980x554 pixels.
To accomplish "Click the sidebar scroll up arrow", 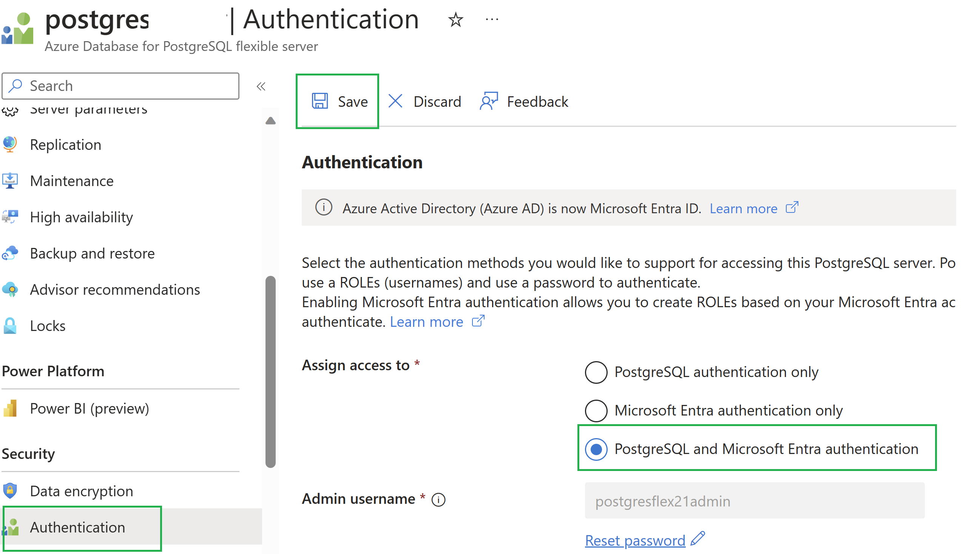I will tap(270, 121).
